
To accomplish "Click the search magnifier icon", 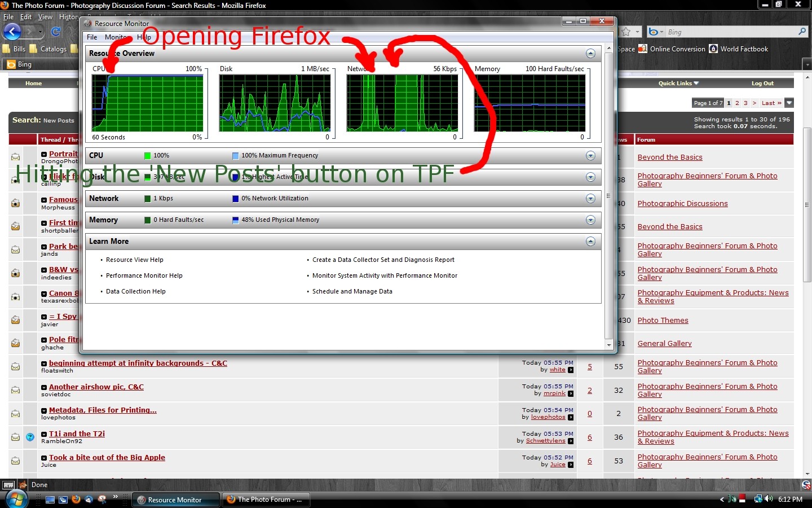I will 802,32.
